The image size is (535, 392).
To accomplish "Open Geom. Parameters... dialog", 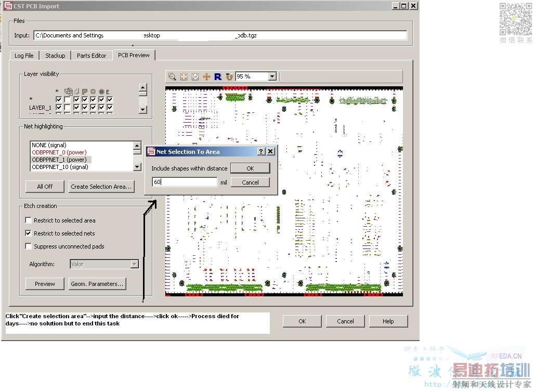I will point(97,284).
